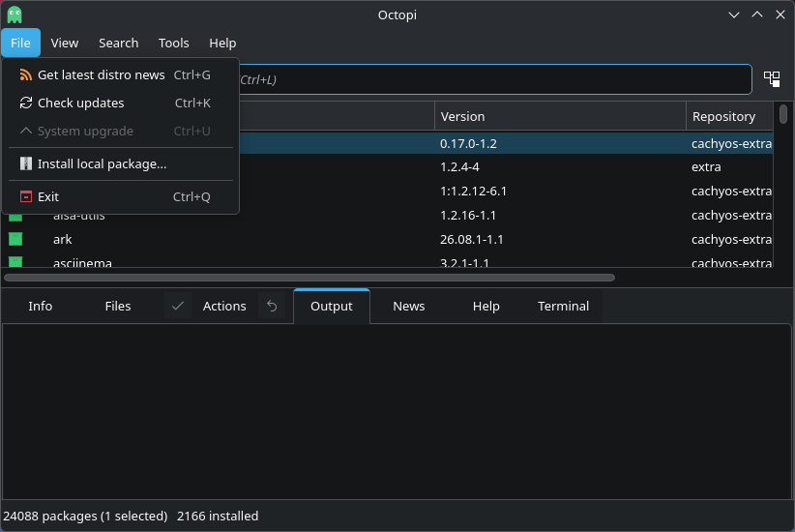Click the '24088 packages (1 selected)' status text

click(x=85, y=516)
